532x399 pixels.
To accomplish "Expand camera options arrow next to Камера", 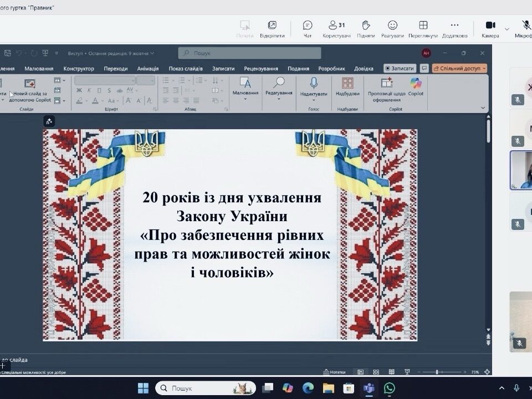I will pos(507,29).
